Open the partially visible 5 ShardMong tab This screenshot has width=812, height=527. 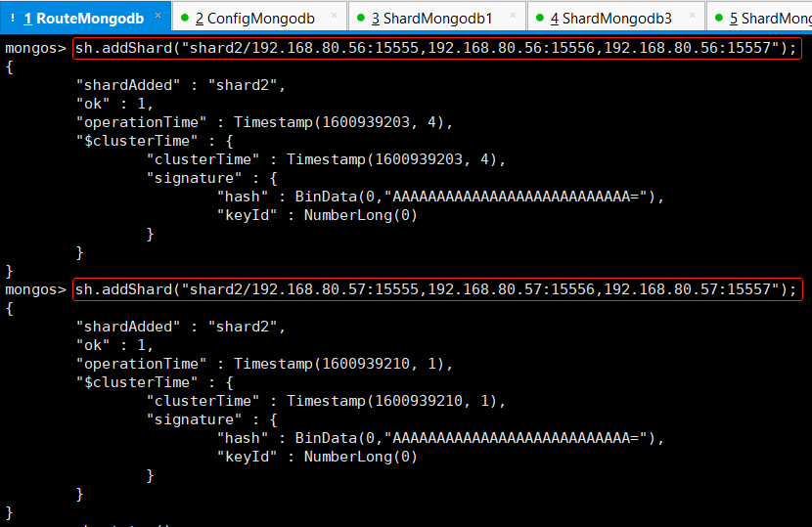coord(759,17)
